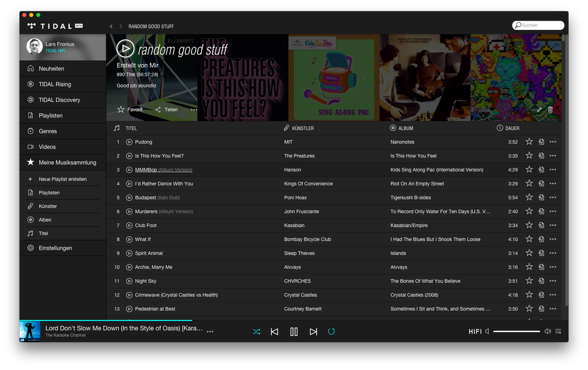Open the play queue
The height and width of the screenshot is (370, 588).
[559, 332]
